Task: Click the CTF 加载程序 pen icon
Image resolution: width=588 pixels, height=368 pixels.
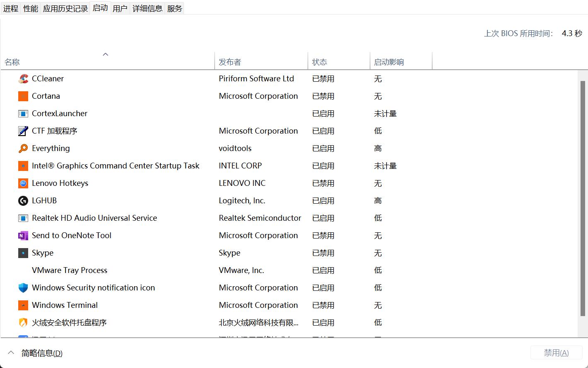Action: [x=23, y=131]
